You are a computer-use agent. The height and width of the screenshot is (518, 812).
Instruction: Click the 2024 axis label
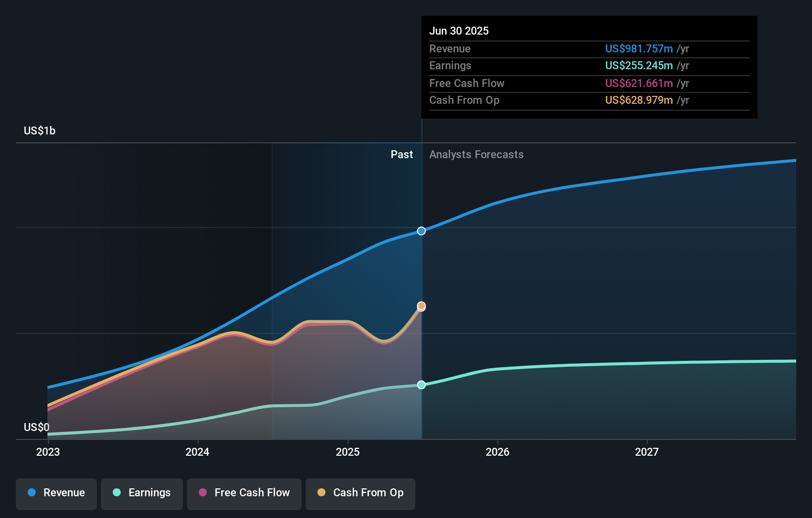tap(197, 451)
